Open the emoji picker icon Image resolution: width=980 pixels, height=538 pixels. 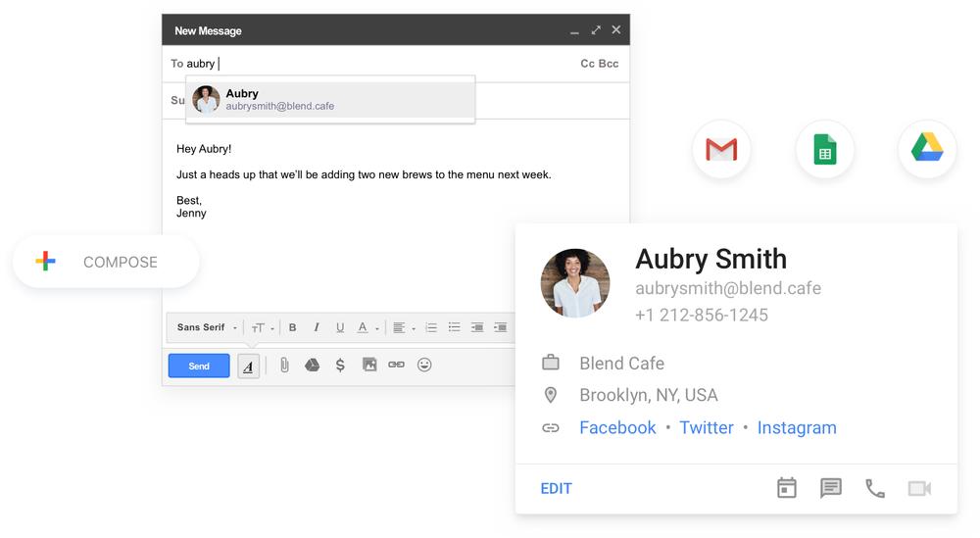(x=424, y=365)
